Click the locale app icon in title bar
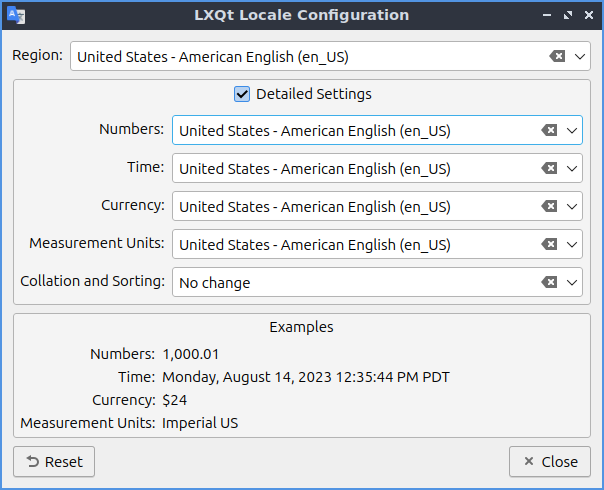This screenshot has height=490, width=604. pyautogui.click(x=16, y=15)
